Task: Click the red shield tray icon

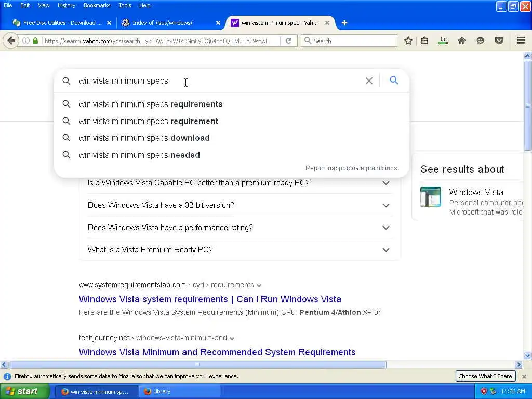Action: 484,391
